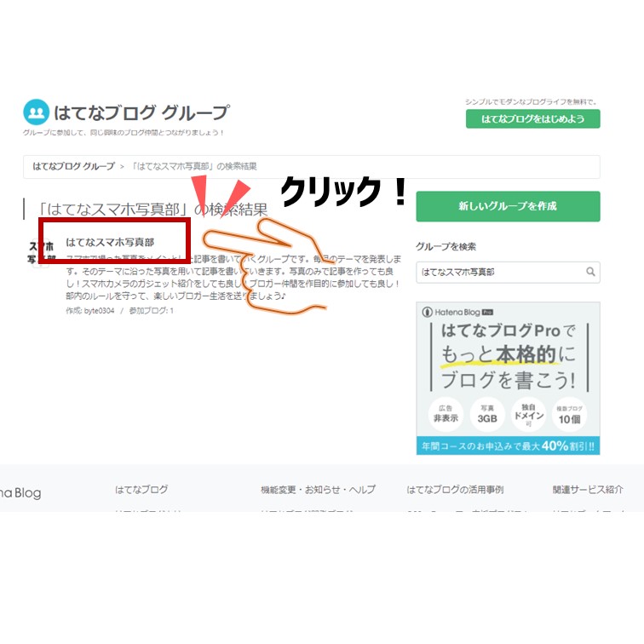This screenshot has width=644, height=644.
Task: Click the Hatena Blog Group people logo icon
Action: click(x=36, y=112)
